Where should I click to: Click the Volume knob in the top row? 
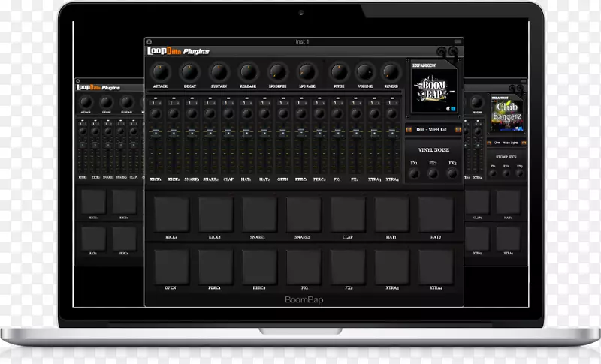[x=364, y=72]
